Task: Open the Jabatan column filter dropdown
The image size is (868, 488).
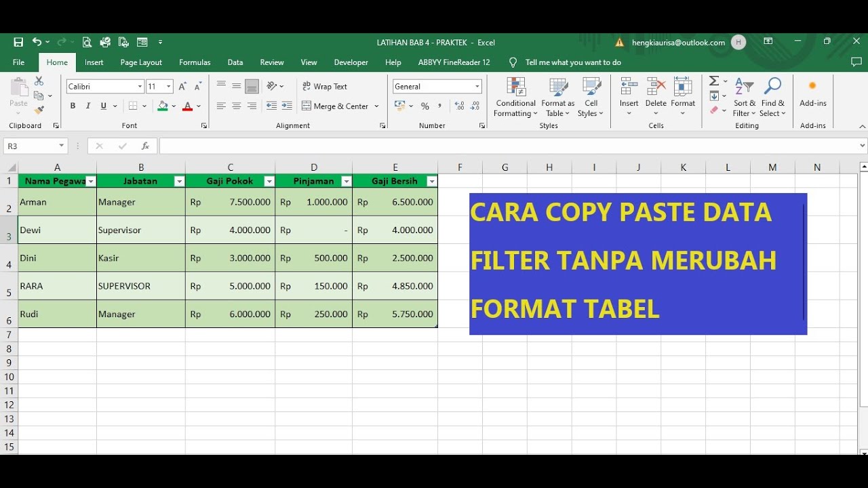Action: [179, 181]
